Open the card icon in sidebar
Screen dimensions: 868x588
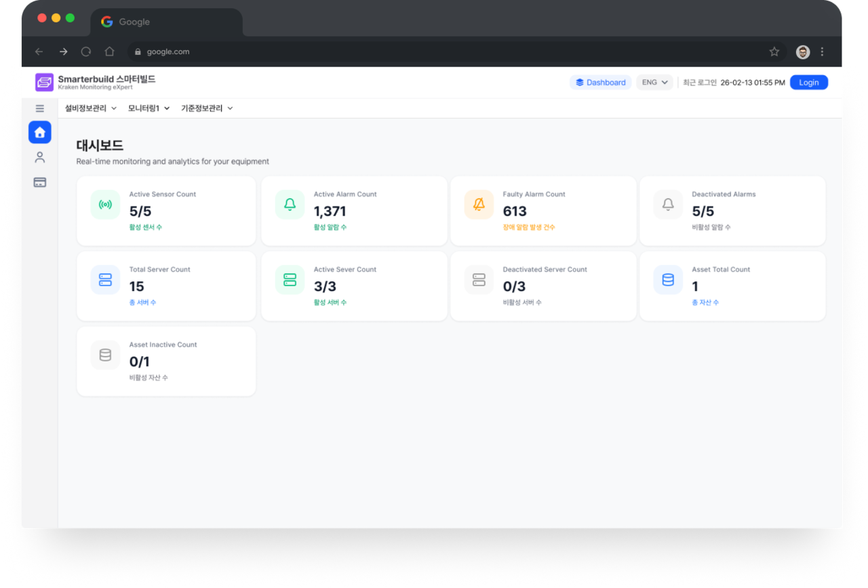click(x=40, y=182)
